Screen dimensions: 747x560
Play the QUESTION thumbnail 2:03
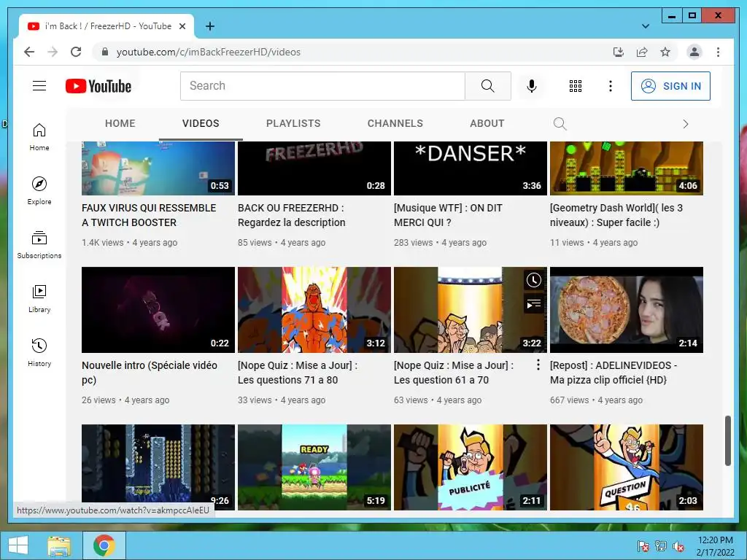(x=627, y=467)
